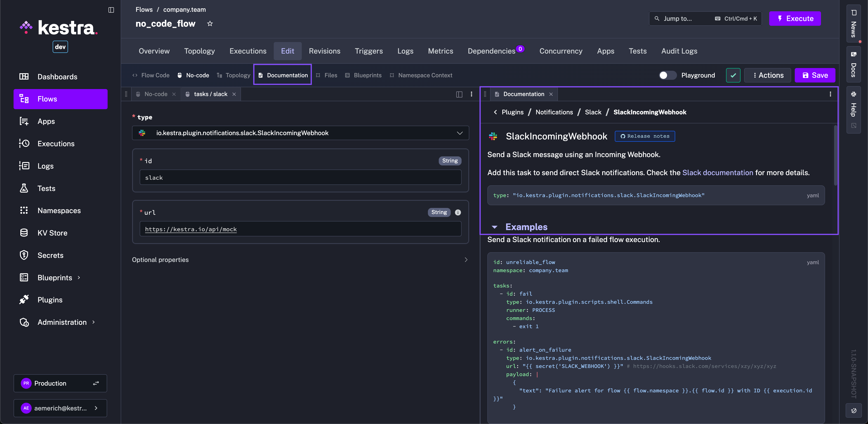Click the info icon next to url field

coord(458,212)
